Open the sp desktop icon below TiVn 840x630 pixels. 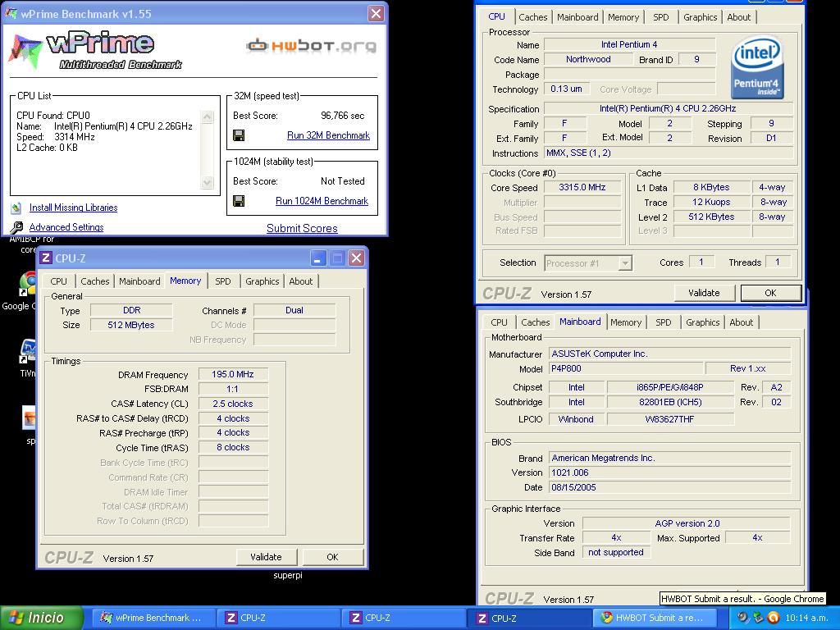click(x=29, y=418)
